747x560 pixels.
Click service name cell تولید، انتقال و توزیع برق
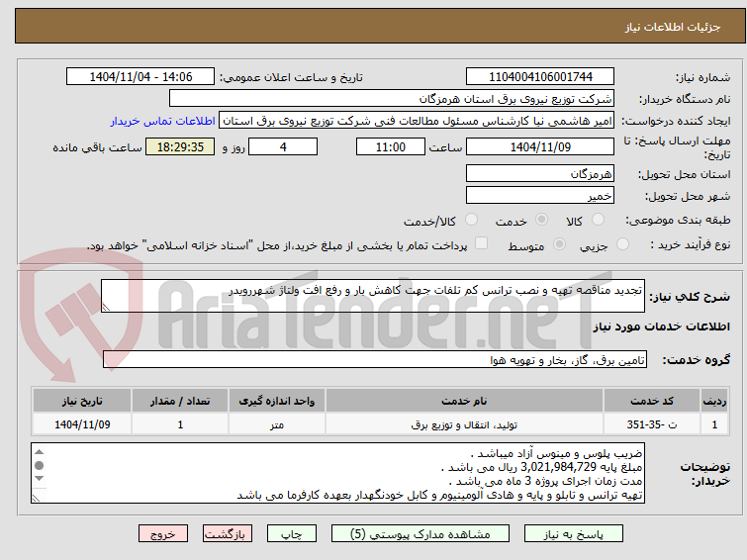coord(464,424)
